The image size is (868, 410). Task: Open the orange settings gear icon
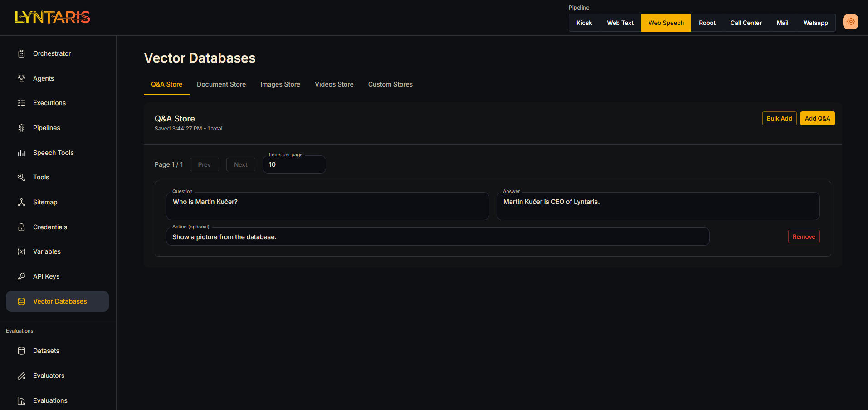point(850,22)
